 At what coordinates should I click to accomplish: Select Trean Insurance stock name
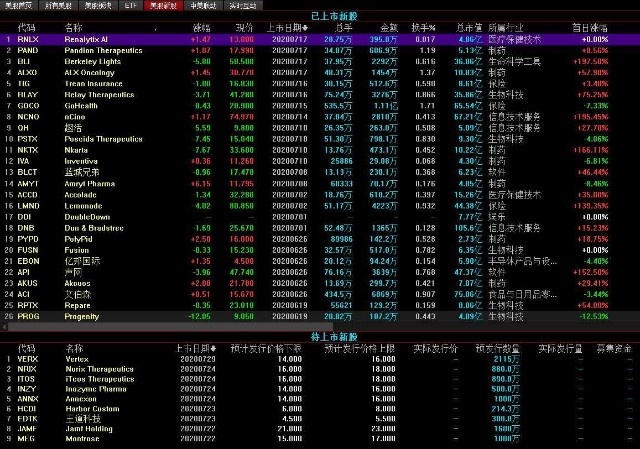[x=93, y=84]
